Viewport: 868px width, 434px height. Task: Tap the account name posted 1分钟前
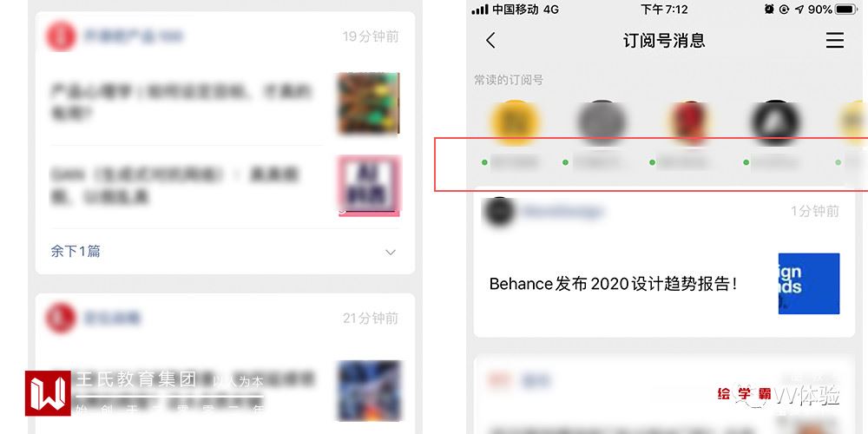click(x=563, y=212)
